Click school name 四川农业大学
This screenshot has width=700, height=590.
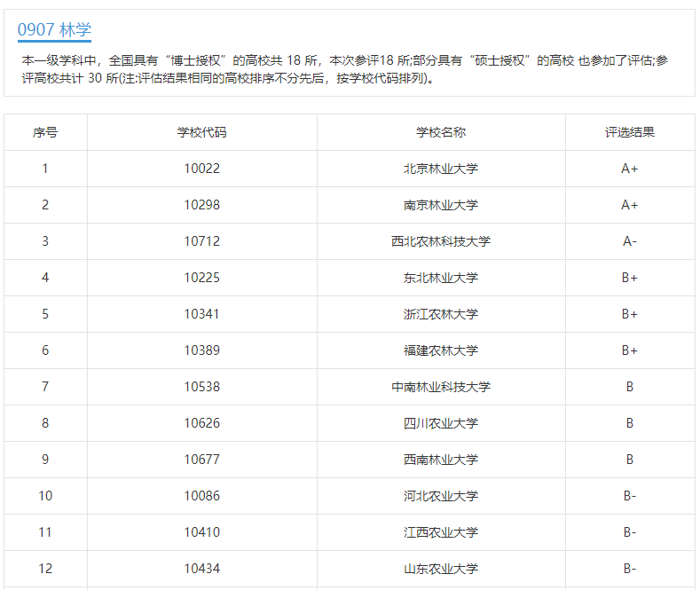441,423
